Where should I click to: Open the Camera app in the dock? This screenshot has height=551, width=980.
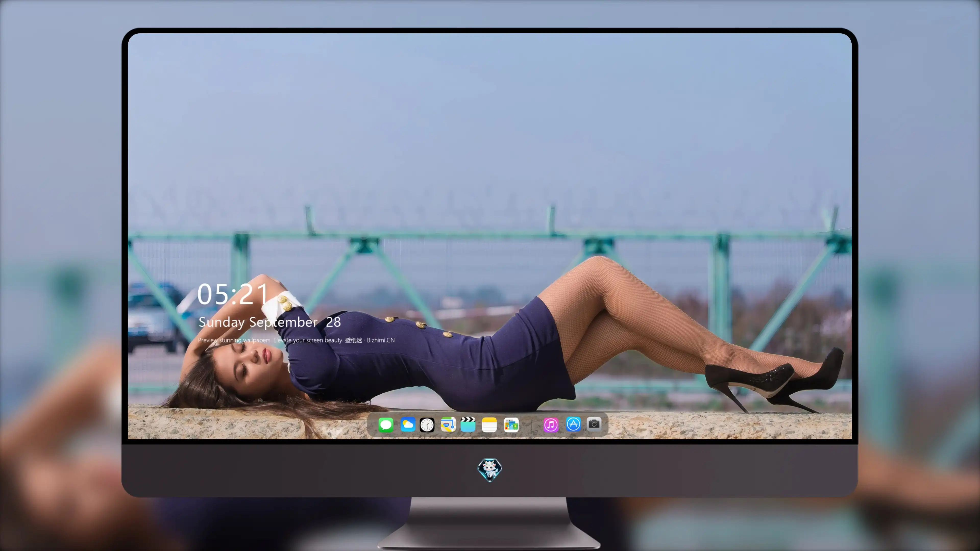pos(594,424)
